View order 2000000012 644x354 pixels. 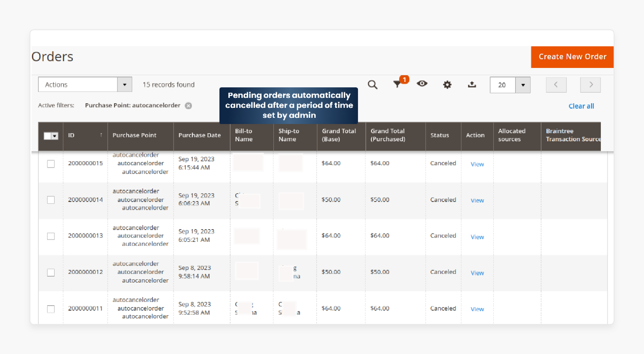tap(477, 273)
